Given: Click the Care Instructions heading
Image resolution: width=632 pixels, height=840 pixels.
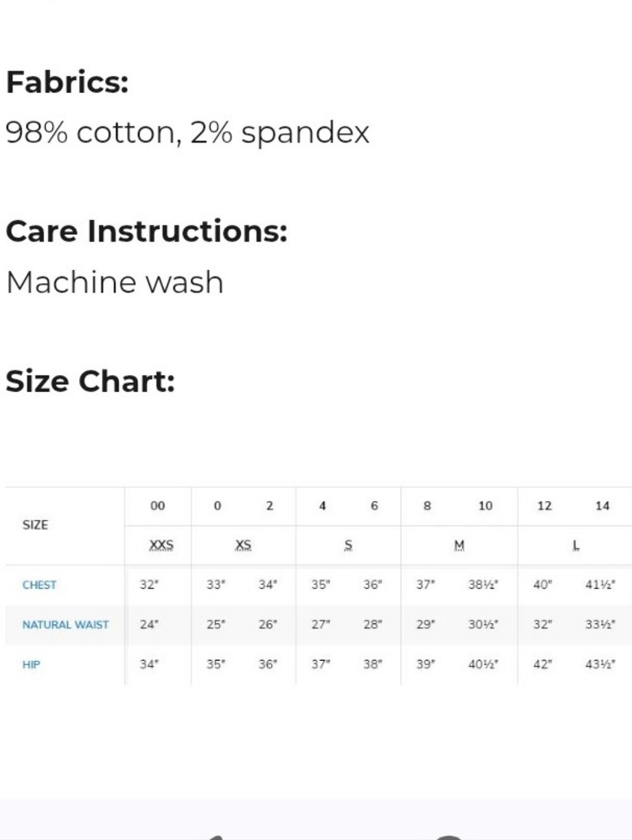Looking at the screenshot, I should click(x=147, y=231).
